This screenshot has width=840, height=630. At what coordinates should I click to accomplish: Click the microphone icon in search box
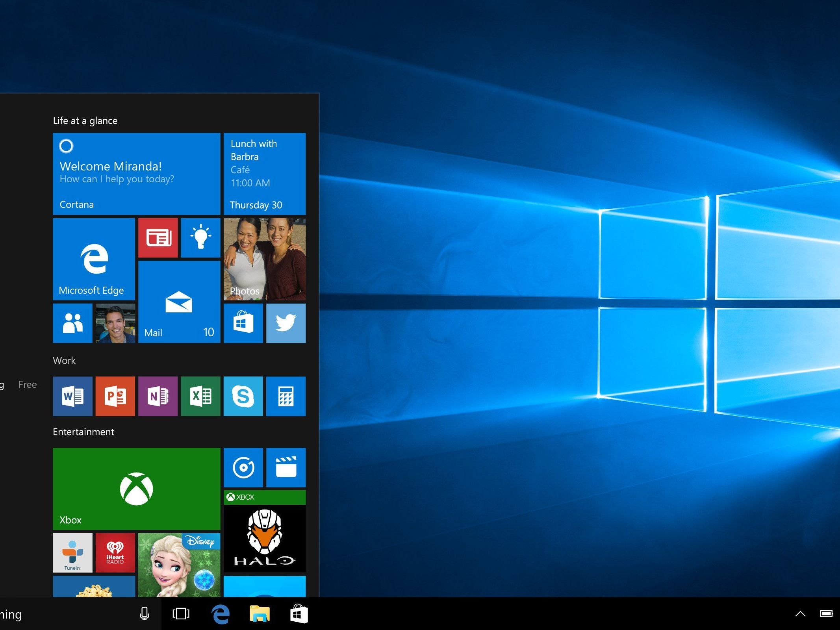tap(145, 613)
